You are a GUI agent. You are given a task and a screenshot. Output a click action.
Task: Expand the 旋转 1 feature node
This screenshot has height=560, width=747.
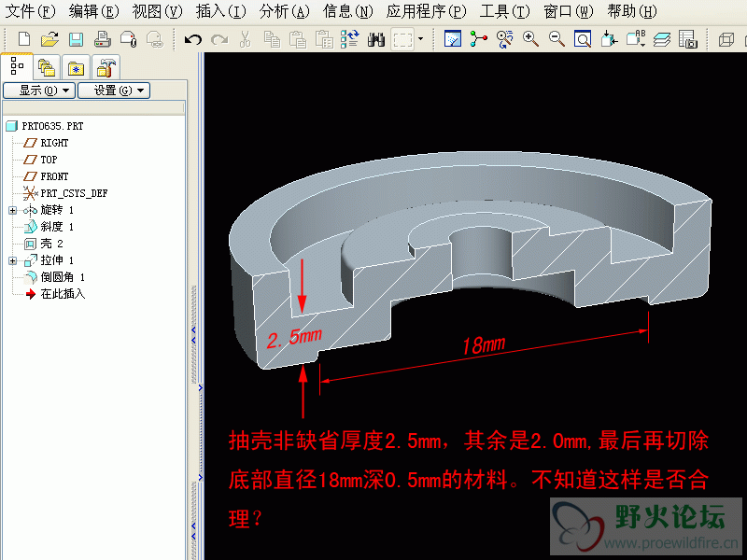13,210
